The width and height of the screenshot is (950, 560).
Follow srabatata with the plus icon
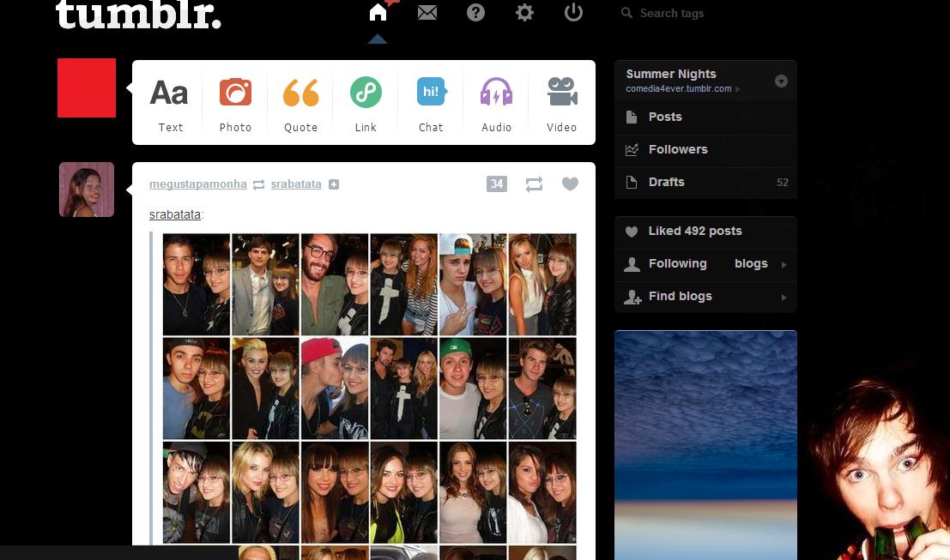coord(334,184)
